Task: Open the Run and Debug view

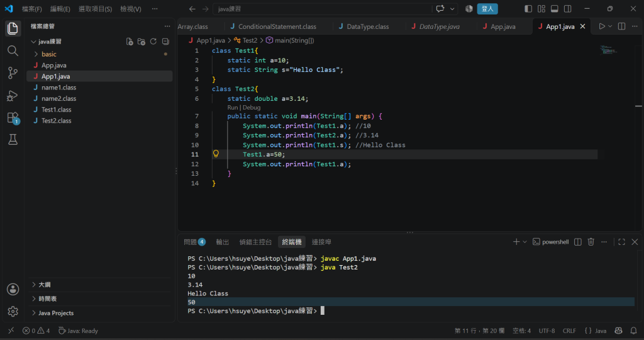Action: click(x=13, y=95)
